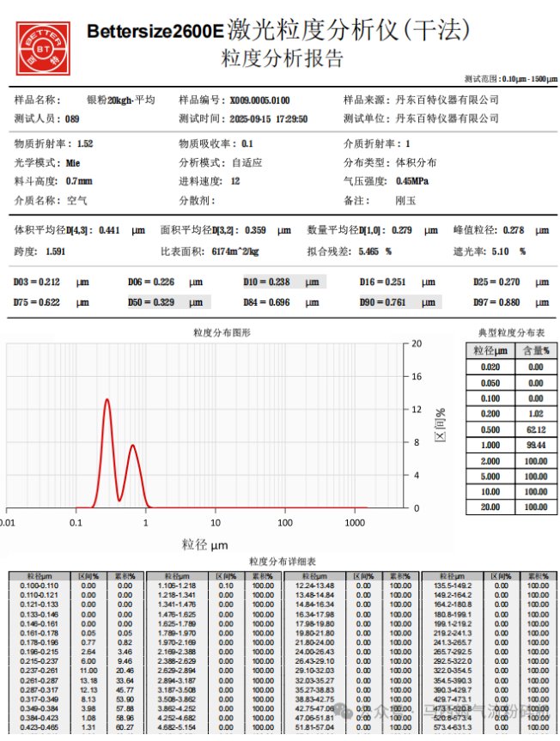Screen dimensions: 560x741
Task: Select cumulative value 45.77
Action: [x=125, y=690]
